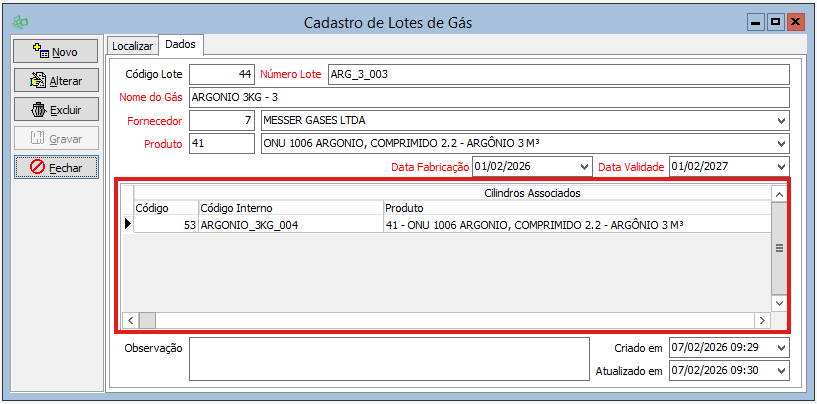Click the Novo button to create a record

click(55, 51)
